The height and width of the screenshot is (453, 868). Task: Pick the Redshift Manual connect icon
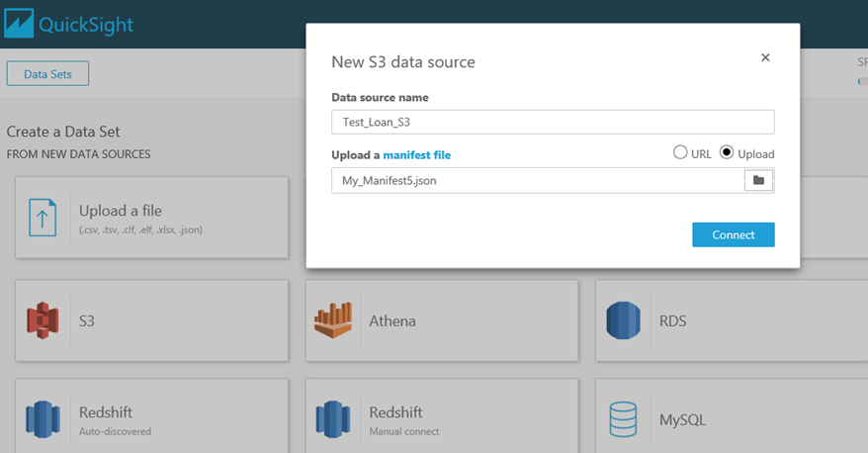coord(333,419)
